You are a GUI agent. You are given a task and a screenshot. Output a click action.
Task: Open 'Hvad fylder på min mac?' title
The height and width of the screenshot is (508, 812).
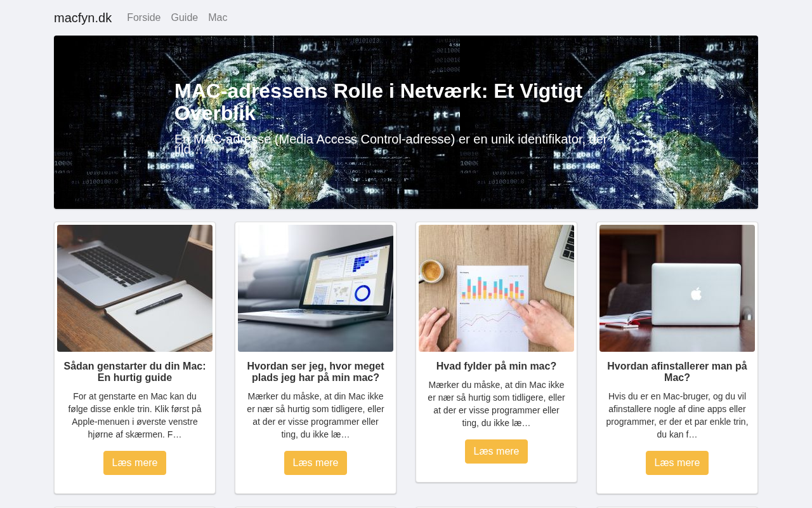[x=496, y=366]
